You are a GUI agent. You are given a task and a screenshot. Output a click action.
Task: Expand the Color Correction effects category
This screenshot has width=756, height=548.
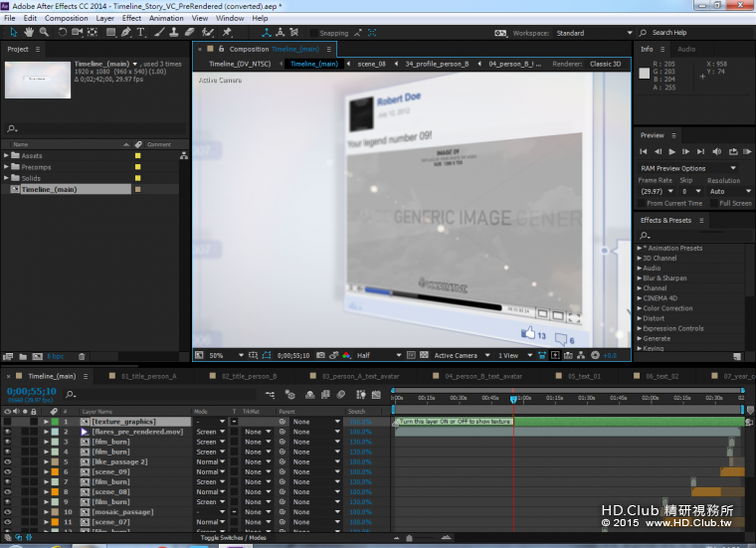640,308
